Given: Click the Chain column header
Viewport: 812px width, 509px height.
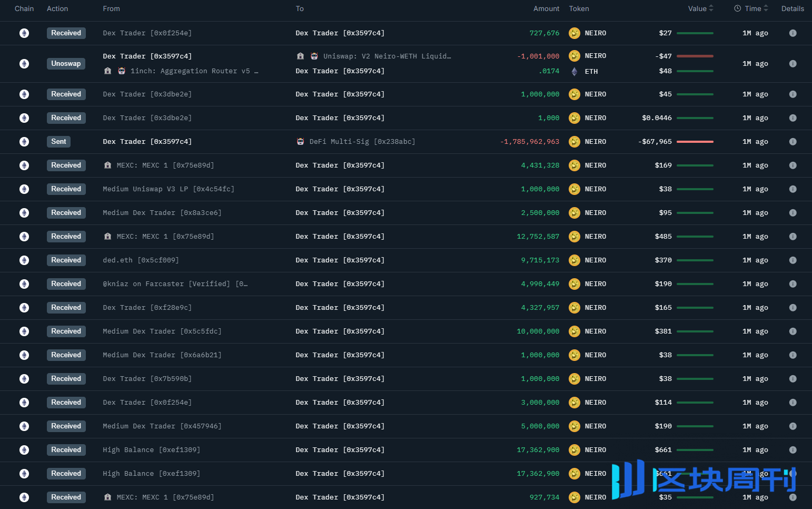Looking at the screenshot, I should tap(24, 8).
